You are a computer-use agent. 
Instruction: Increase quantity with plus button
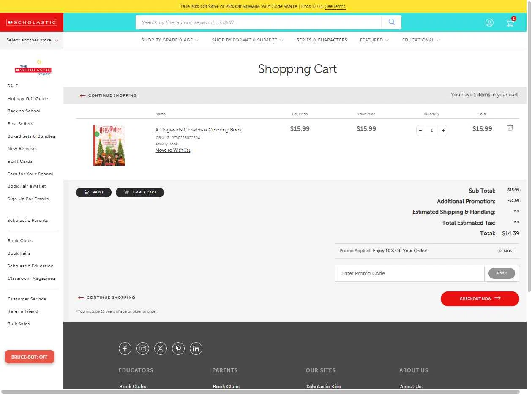(443, 131)
